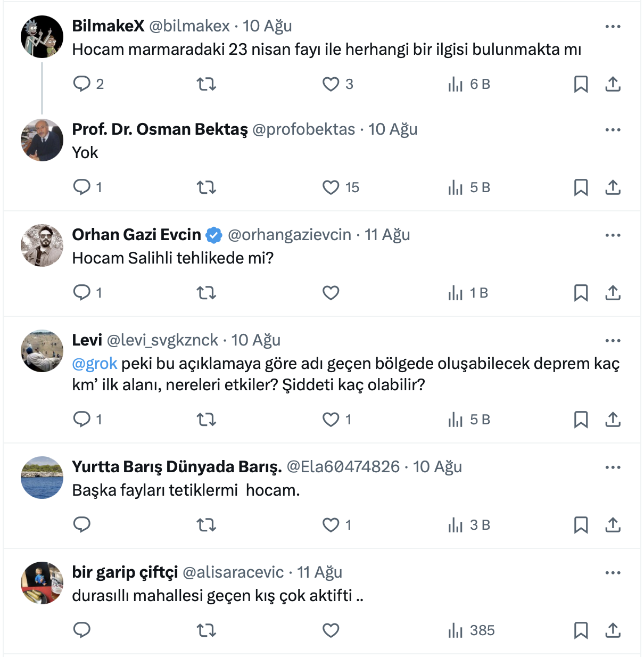Share bir garip çiftçi's tweet
644x657 pixels.
tap(613, 630)
